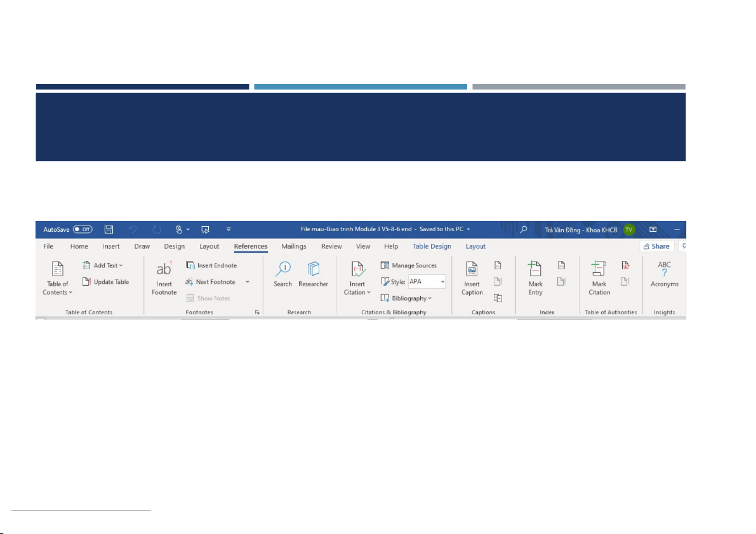Open the Researcher pane

pyautogui.click(x=314, y=274)
